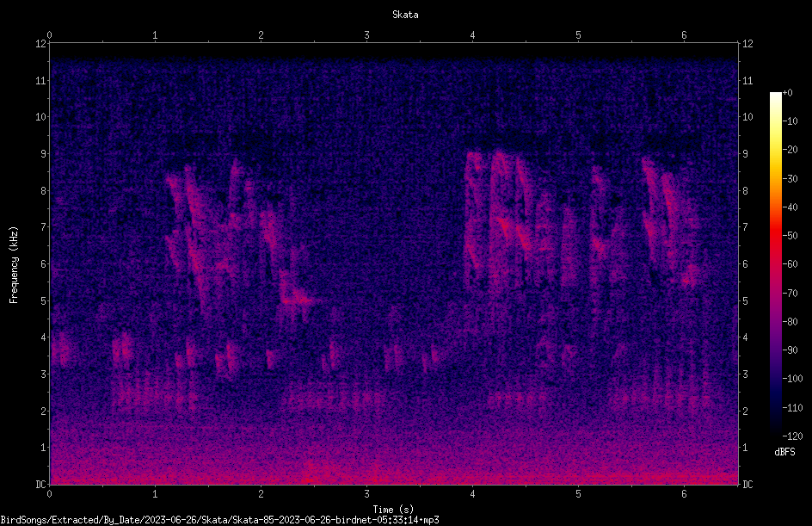Image resolution: width=812 pixels, height=526 pixels.
Task: Click the "-50" color scale label
Action: coord(790,236)
